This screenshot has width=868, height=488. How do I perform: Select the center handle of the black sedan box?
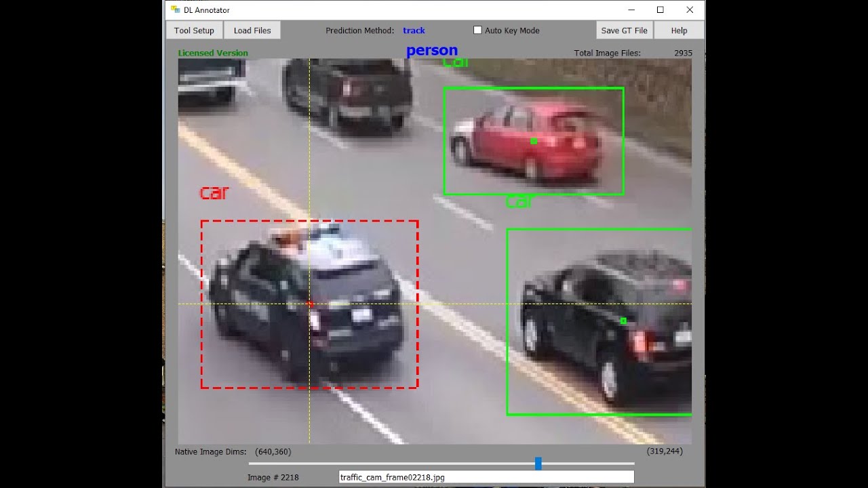point(623,321)
